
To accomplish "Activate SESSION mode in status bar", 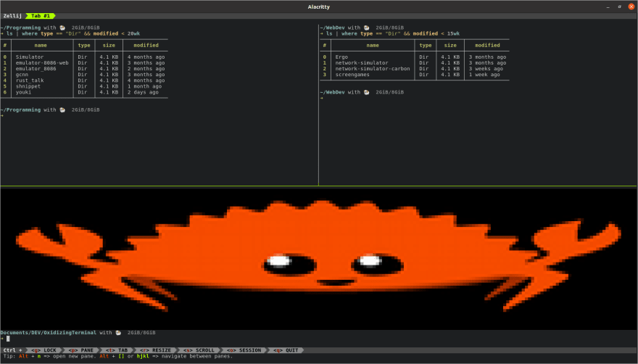I will [244, 350].
